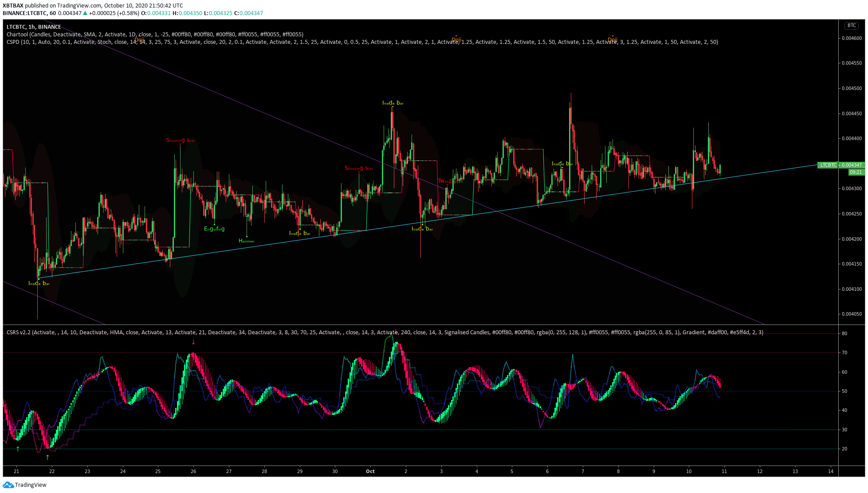Viewport: 868px width, 493px height.
Task: Click price level 0.004600 on axis
Action: tap(852, 38)
